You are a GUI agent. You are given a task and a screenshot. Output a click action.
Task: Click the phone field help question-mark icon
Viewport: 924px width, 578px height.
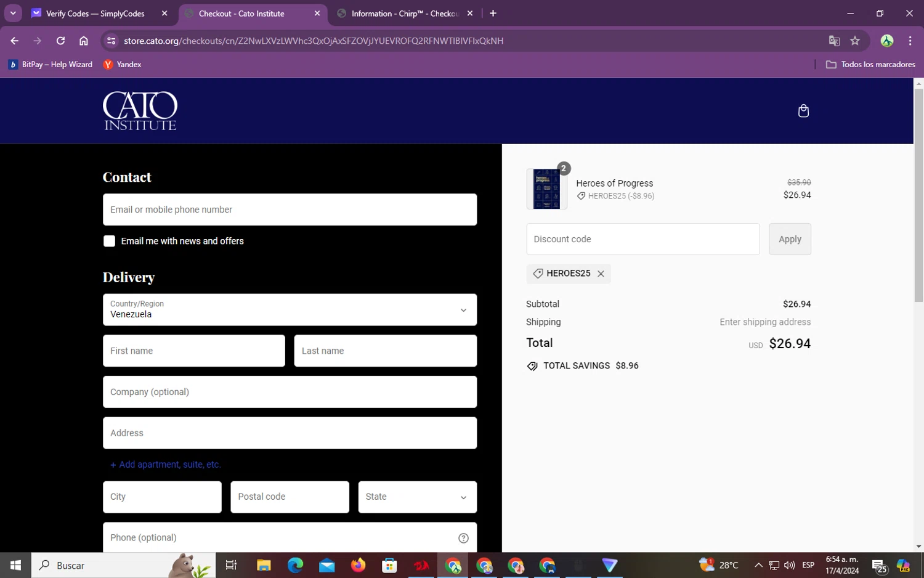(x=463, y=538)
